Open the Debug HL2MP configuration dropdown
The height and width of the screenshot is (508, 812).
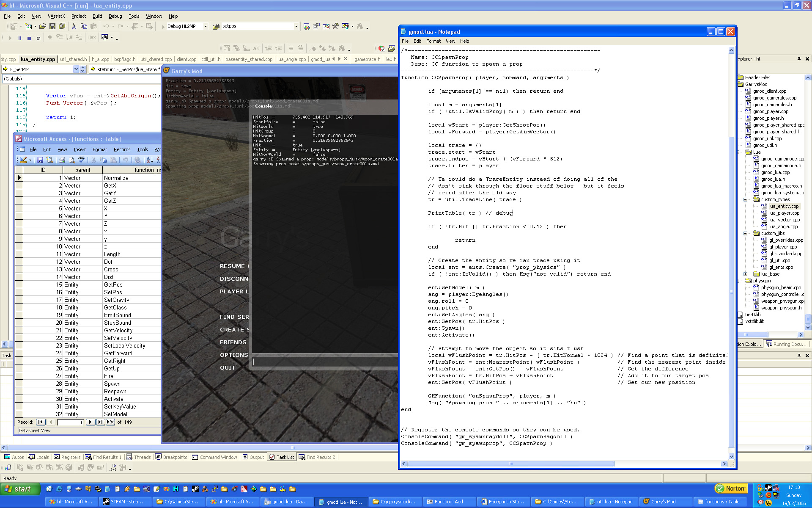coord(206,26)
